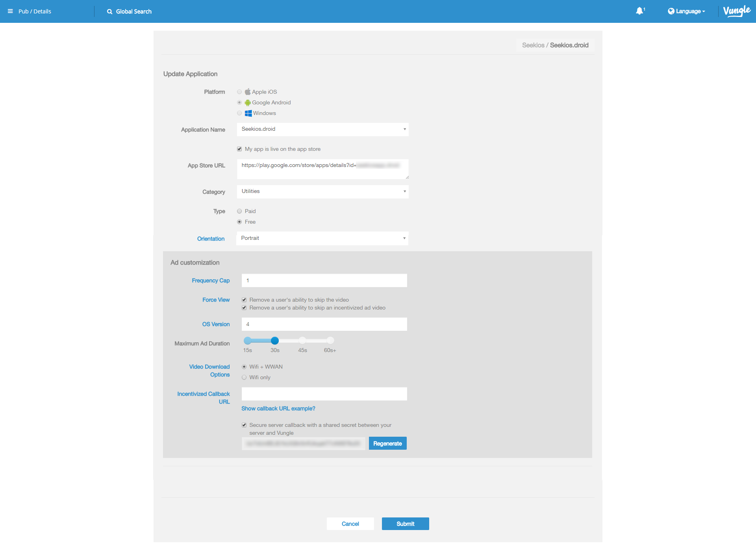Image resolution: width=756 pixels, height=545 pixels.
Task: Click the Vungle logo
Action: tap(737, 11)
